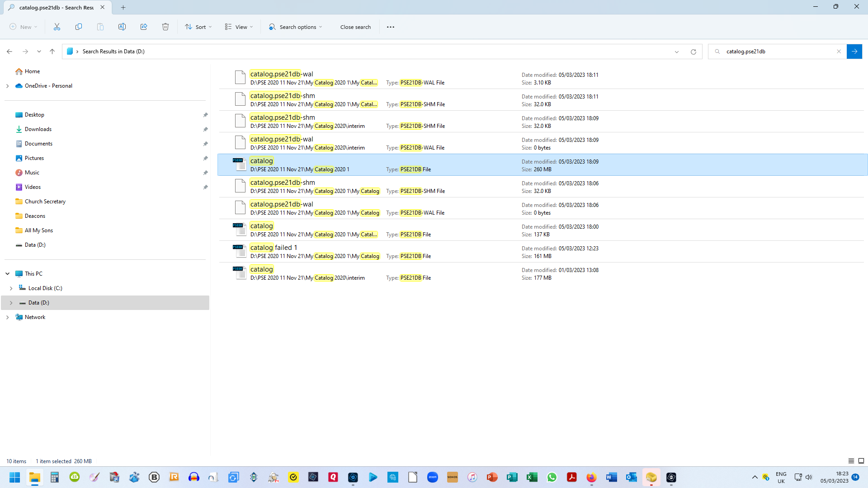Image resolution: width=868 pixels, height=488 pixels.
Task: Open Audacity from the taskbar
Action: [194, 477]
